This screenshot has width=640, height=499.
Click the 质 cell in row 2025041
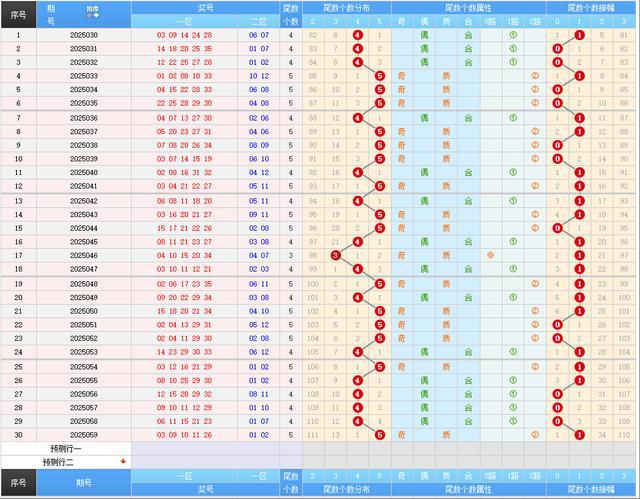pyautogui.click(x=446, y=186)
